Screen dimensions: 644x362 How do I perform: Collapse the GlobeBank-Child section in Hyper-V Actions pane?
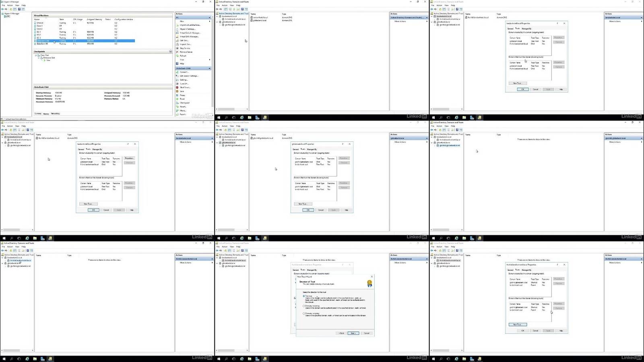coord(210,68)
